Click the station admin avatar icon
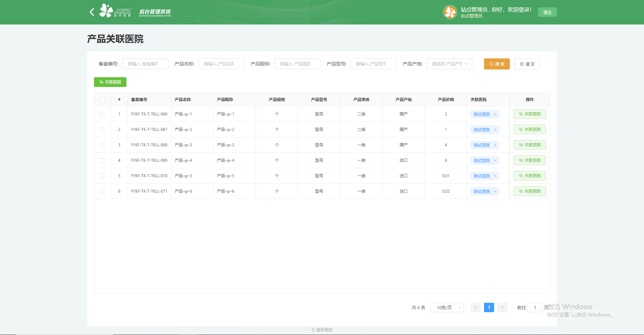The width and height of the screenshot is (644, 335). click(x=450, y=12)
